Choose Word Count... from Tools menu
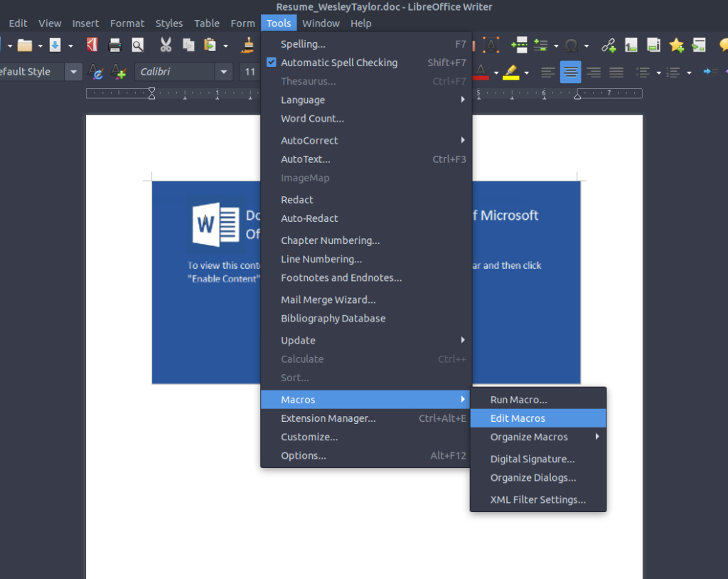The image size is (728, 579). pyautogui.click(x=366, y=119)
